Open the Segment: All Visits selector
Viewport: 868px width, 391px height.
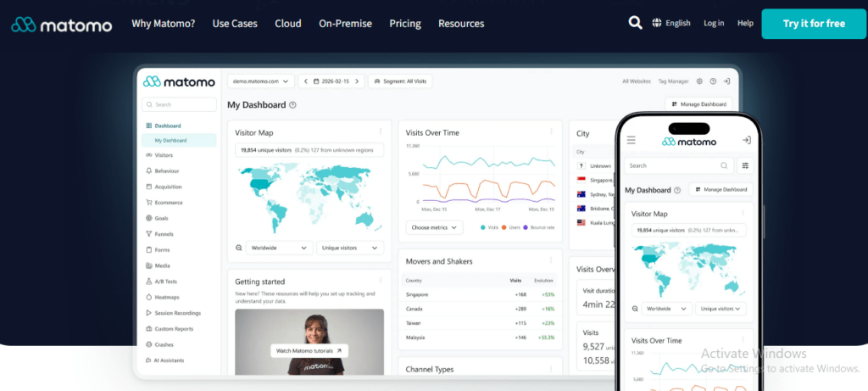pos(400,81)
